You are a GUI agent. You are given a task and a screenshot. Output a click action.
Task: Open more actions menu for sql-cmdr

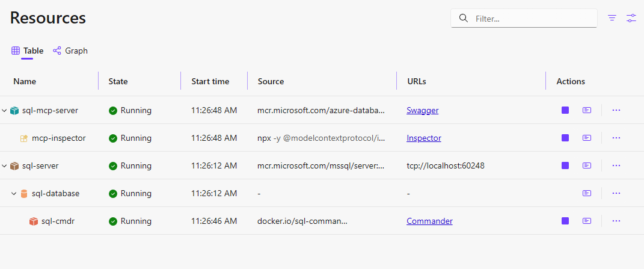[616, 221]
